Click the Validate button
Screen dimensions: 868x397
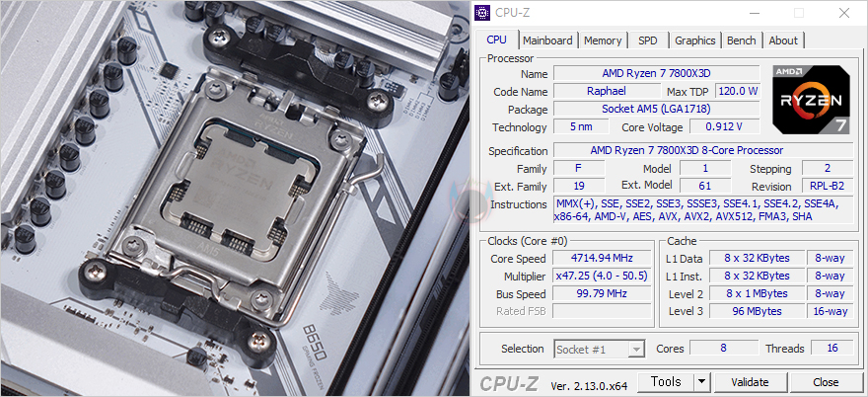[x=750, y=382]
